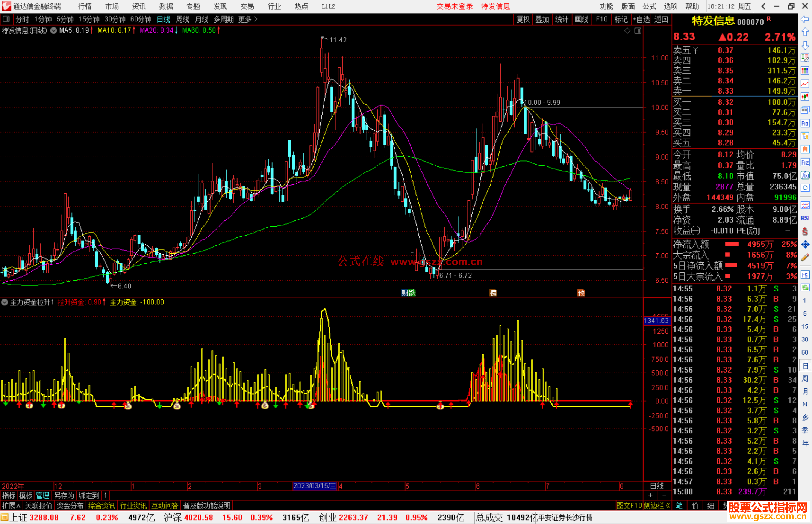Open the 行情 menu
Screen dimensions: 812x524
[x=85, y=6]
